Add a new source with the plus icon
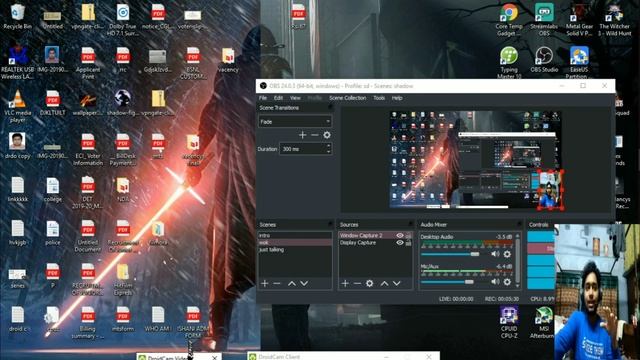640x360 pixels. (x=345, y=283)
